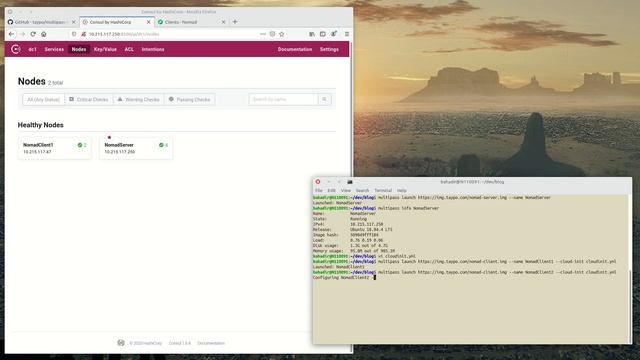The image size is (640, 360).
Task: Click the Consul logo in the header
Action: (x=16, y=49)
